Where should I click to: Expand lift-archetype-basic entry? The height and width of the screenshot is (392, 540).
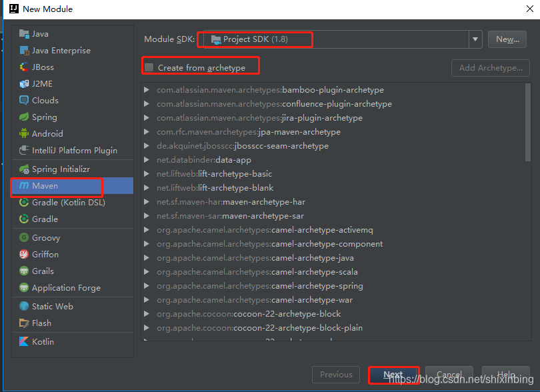click(147, 174)
